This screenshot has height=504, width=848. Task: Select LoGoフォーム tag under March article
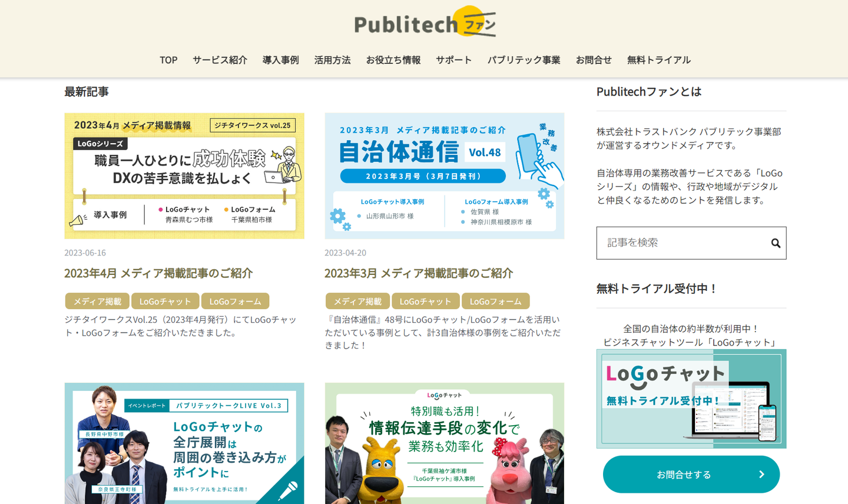click(x=496, y=301)
